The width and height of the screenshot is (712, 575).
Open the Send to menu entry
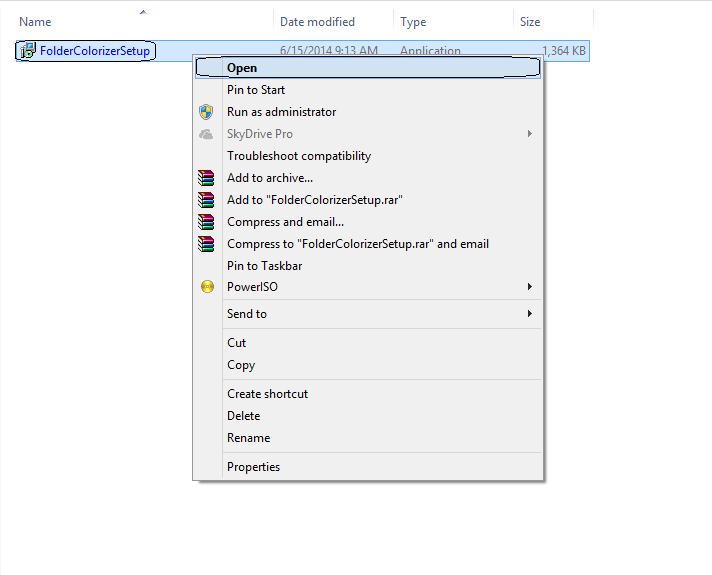pos(368,314)
